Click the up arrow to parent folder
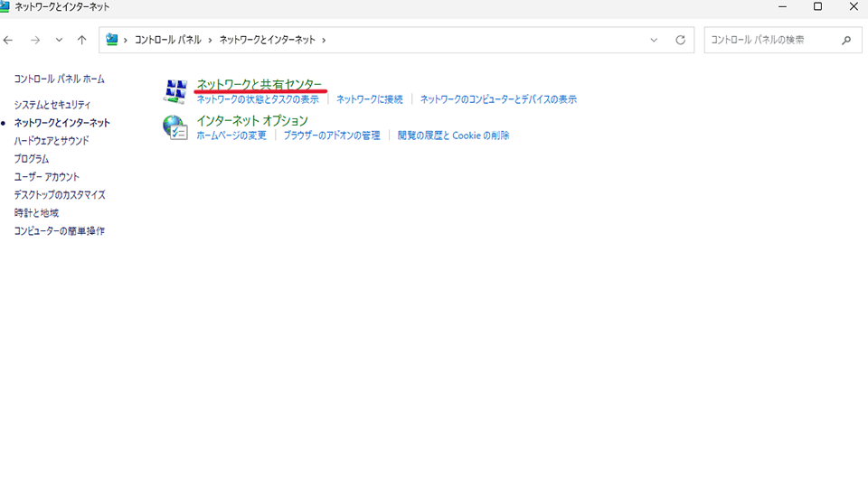Viewport: 868px width, 486px height. point(82,41)
